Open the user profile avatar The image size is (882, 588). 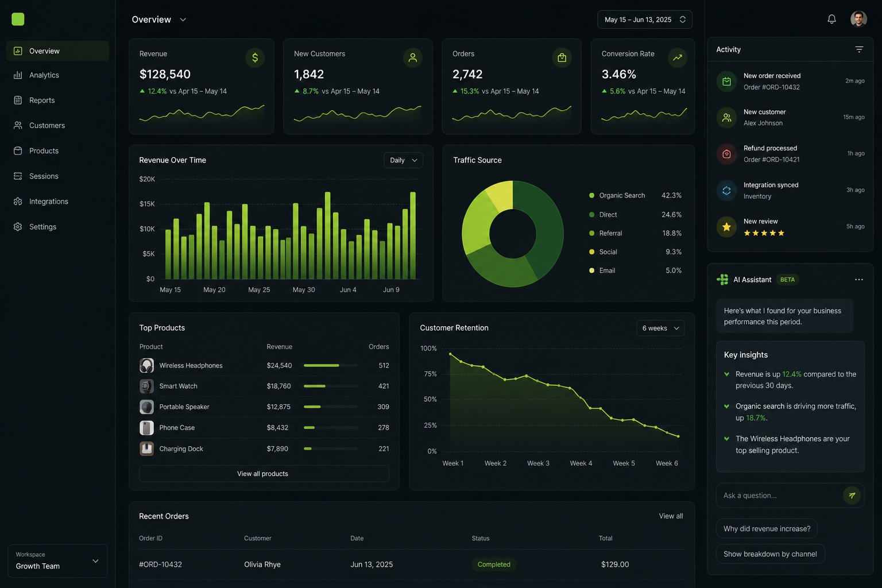pos(858,19)
